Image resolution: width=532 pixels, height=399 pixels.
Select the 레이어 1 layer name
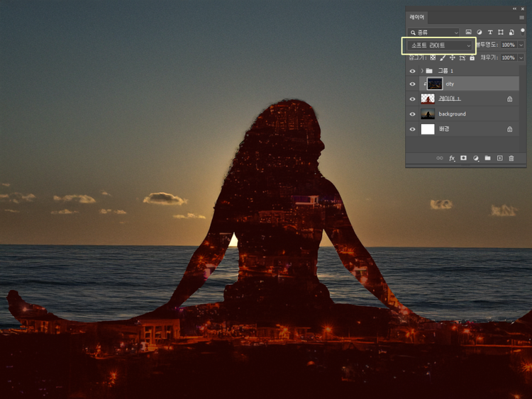point(450,99)
